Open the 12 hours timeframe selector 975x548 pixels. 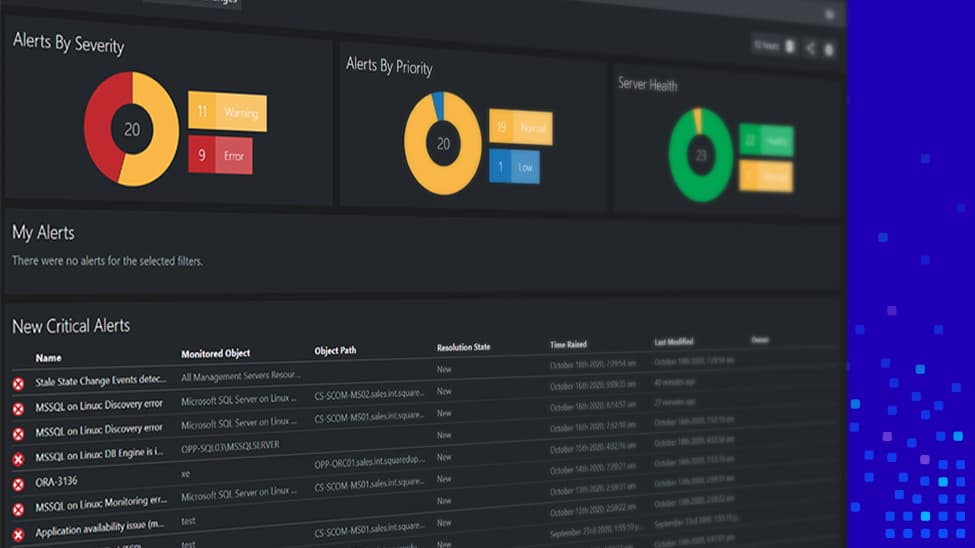(767, 45)
